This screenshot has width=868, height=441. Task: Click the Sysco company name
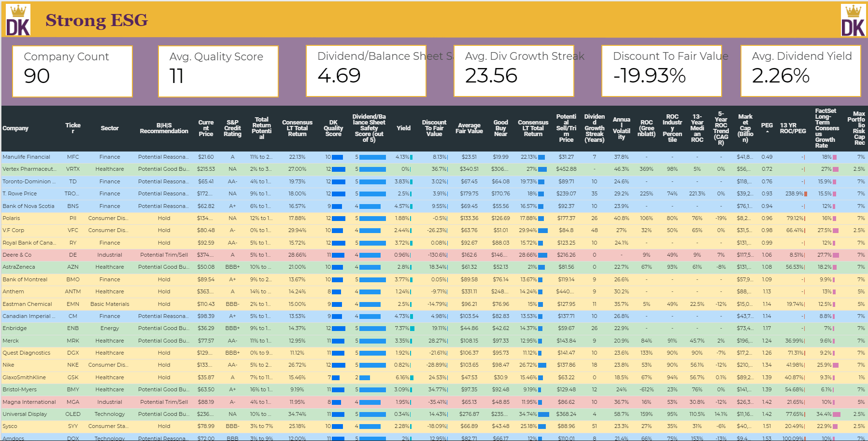(x=10, y=427)
